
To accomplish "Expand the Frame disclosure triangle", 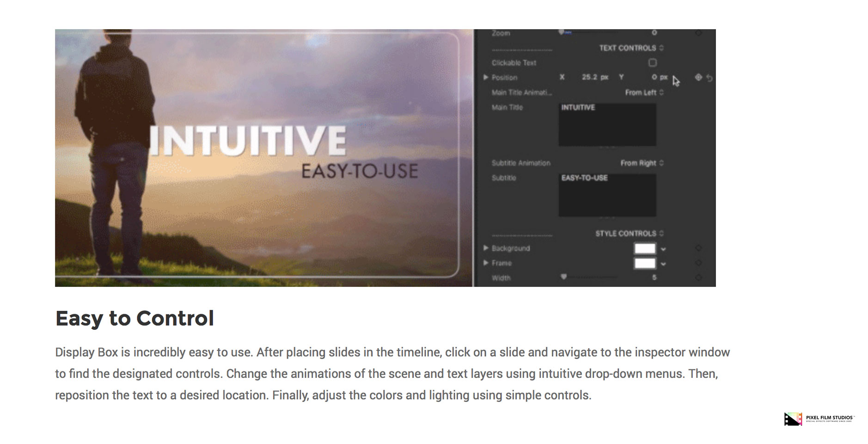I will [x=485, y=263].
